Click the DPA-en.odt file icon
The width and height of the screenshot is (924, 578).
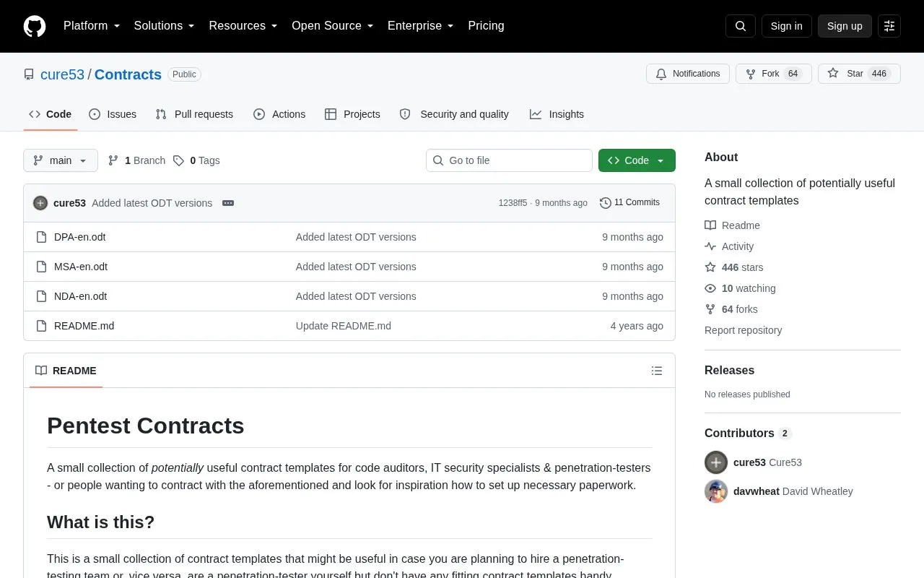[x=41, y=237]
